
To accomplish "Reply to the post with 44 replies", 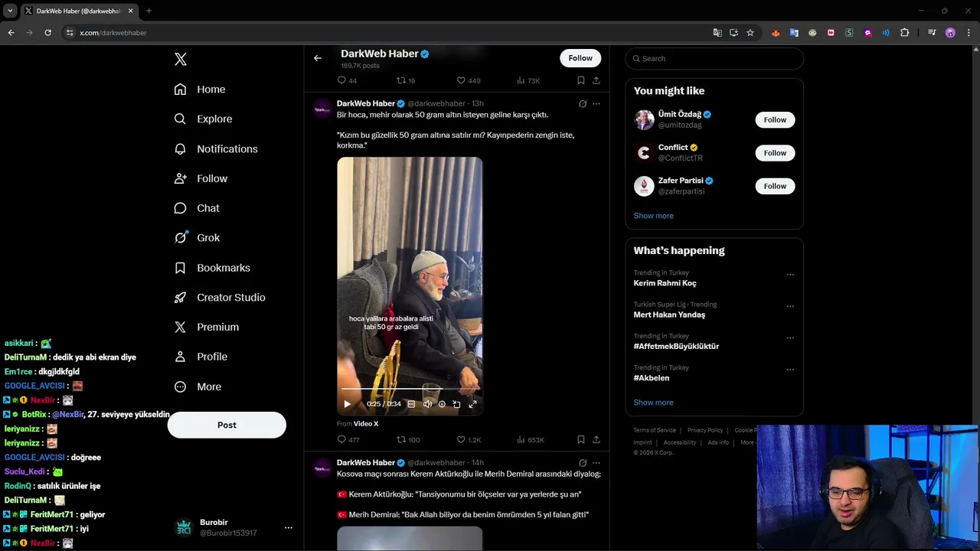I will pos(347,80).
